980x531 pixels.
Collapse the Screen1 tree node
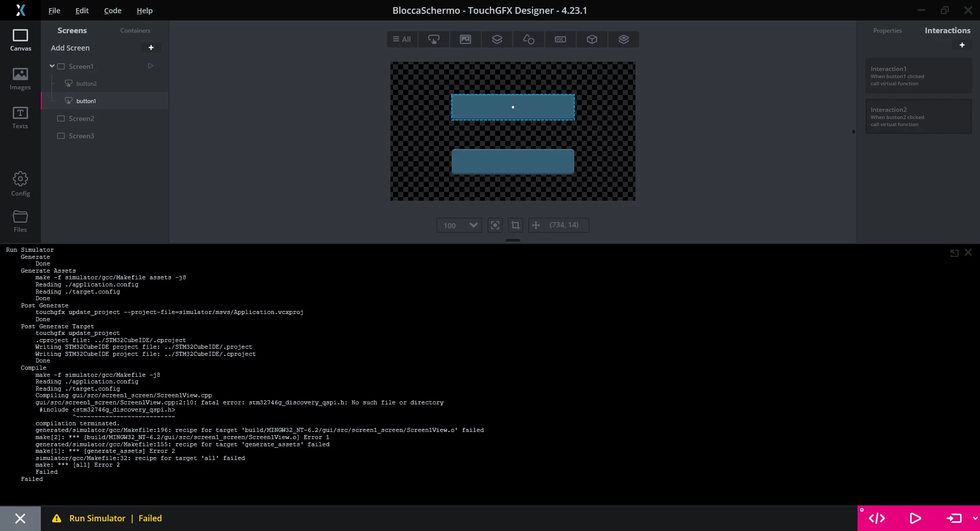tap(52, 66)
